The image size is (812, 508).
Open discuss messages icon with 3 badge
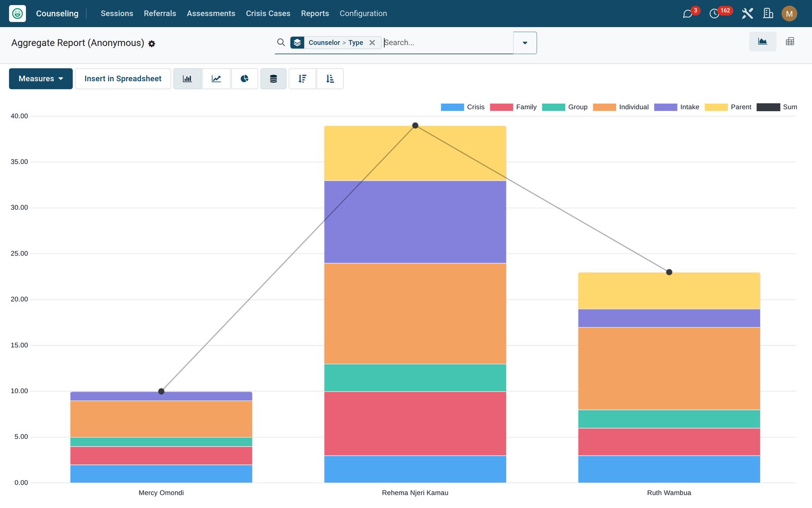688,14
